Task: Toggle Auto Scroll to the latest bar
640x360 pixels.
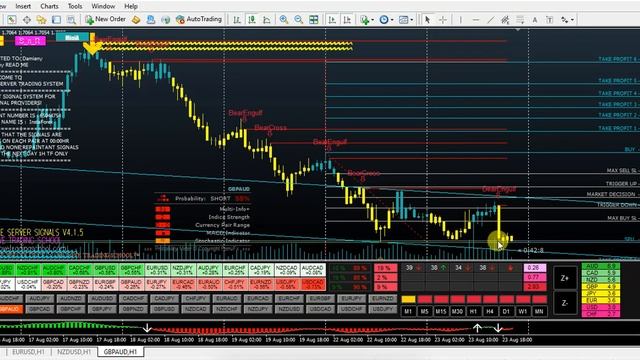Action: (x=332, y=20)
